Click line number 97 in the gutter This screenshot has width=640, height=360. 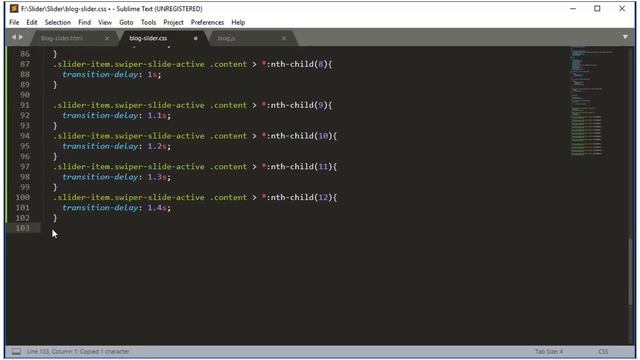point(24,167)
